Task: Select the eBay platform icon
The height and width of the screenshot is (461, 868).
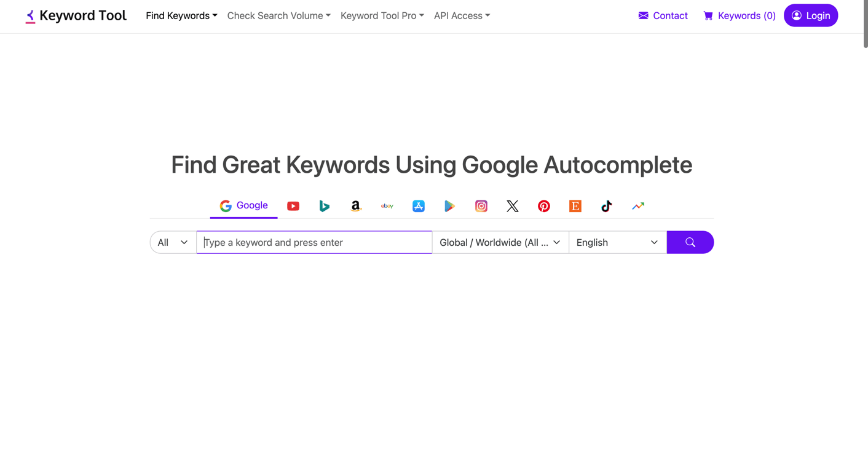Action: pyautogui.click(x=387, y=206)
